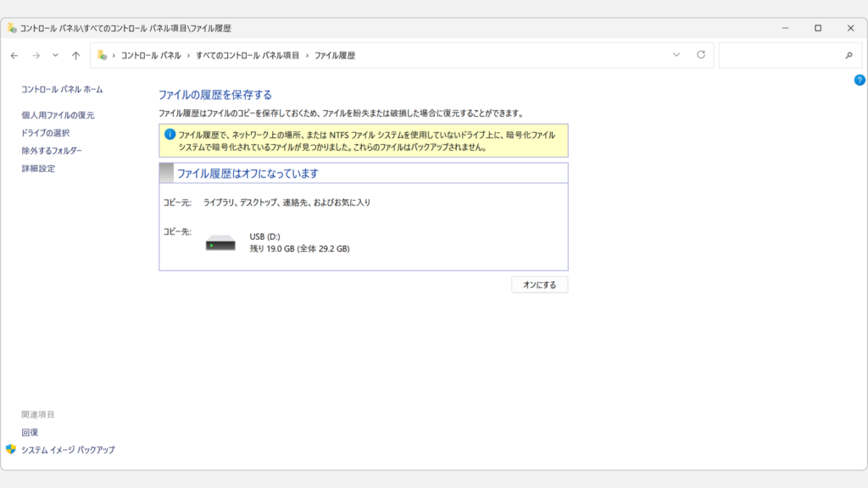Open 個人用ファイルの復元 link
Viewport: 868px width, 488px height.
58,115
